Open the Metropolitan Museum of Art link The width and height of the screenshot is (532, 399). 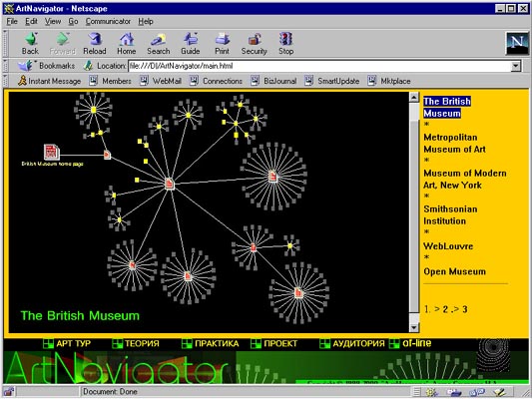[454, 143]
